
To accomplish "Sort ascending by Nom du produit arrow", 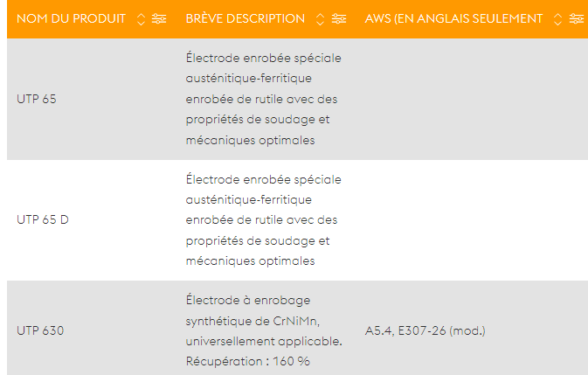I will pyautogui.click(x=141, y=16).
